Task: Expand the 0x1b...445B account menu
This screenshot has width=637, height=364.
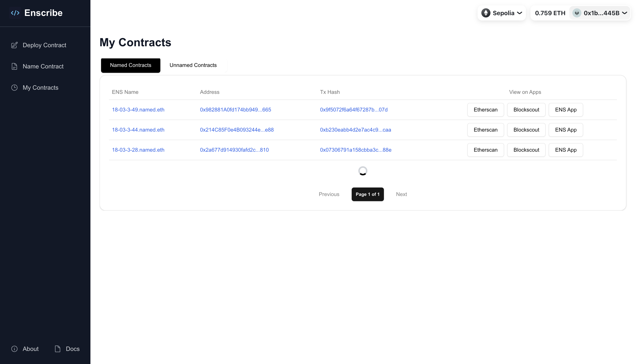Action: (x=600, y=13)
